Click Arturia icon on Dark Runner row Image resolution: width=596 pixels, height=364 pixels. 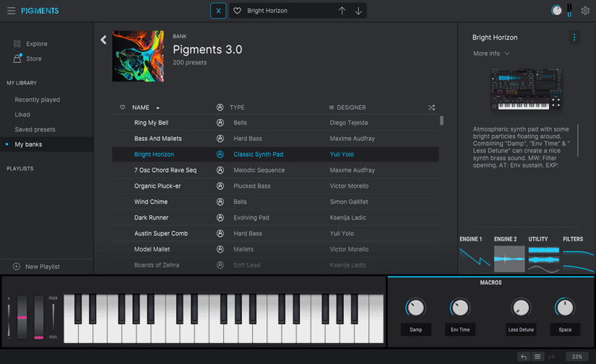(x=220, y=217)
